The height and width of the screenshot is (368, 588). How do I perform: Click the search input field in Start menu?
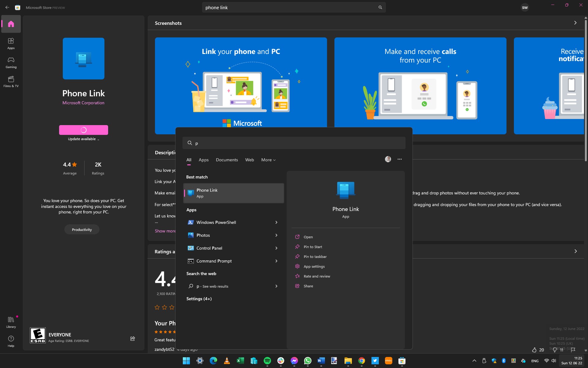[294, 143]
